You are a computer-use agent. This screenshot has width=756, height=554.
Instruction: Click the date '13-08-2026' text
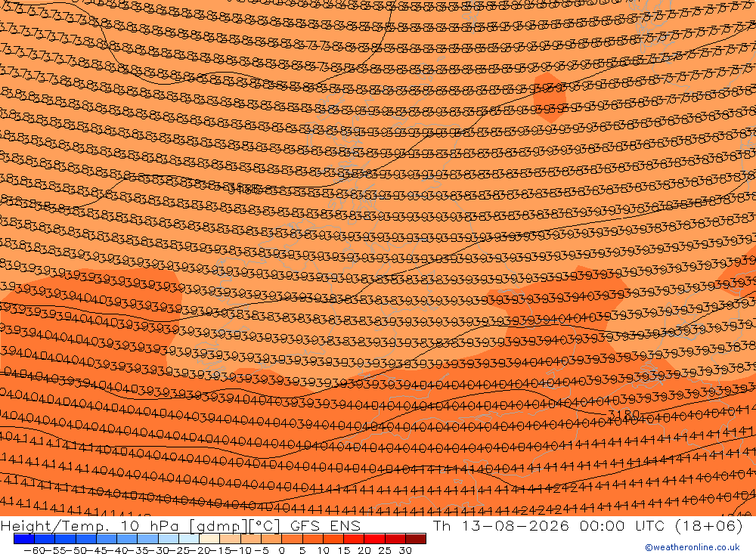coord(516,525)
